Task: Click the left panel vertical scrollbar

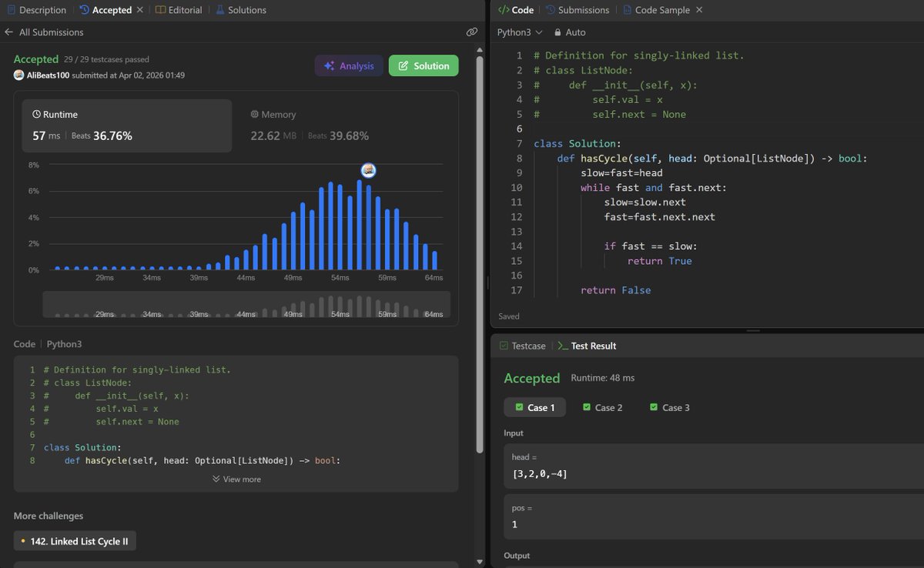Action: click(481, 254)
